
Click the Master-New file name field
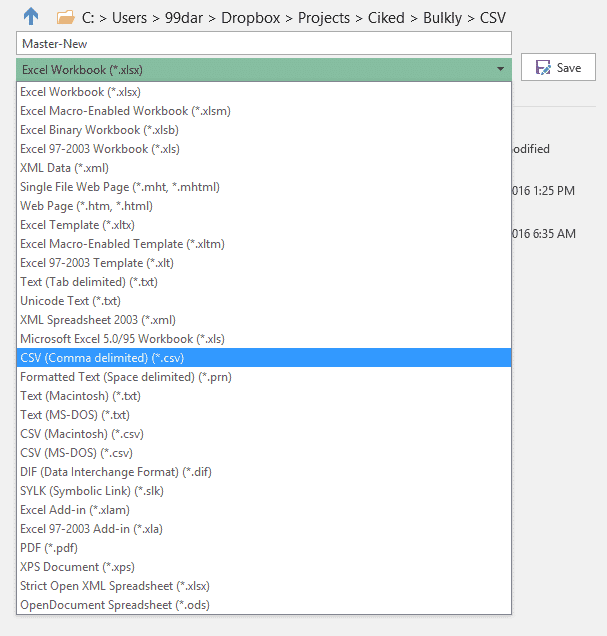point(264,43)
